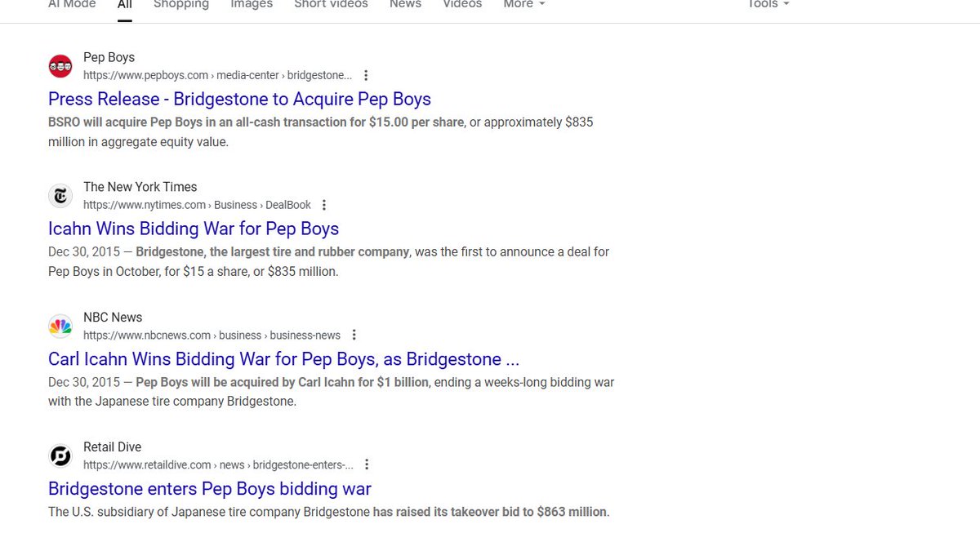
Task: Click the Pep Boys favicon icon
Action: pyautogui.click(x=60, y=66)
